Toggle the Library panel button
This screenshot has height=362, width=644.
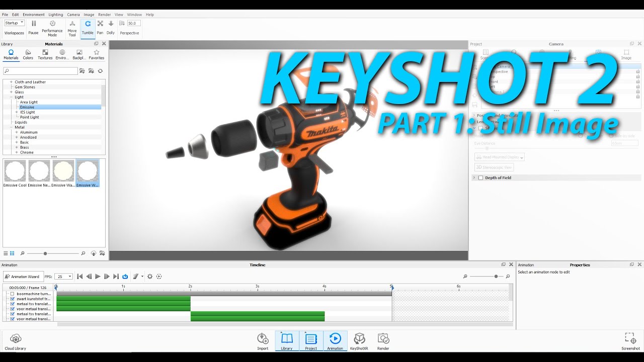click(x=287, y=341)
